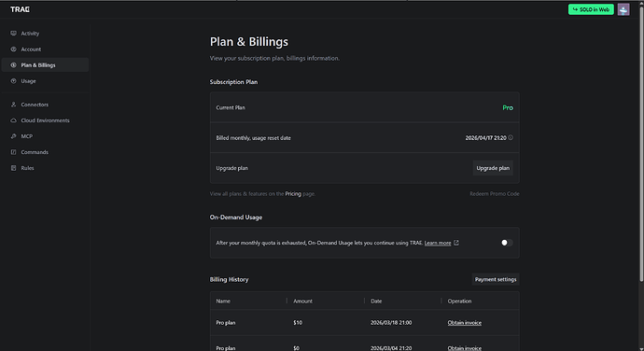The height and width of the screenshot is (351, 644).
Task: Click the Name column header
Action: (223, 301)
